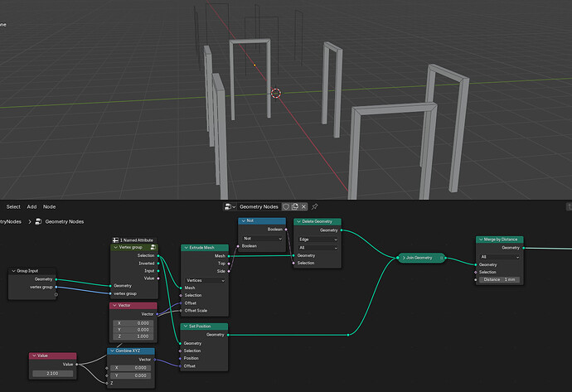Collapse the Vector node
Viewport: 572px width, 392px height.
click(x=114, y=305)
